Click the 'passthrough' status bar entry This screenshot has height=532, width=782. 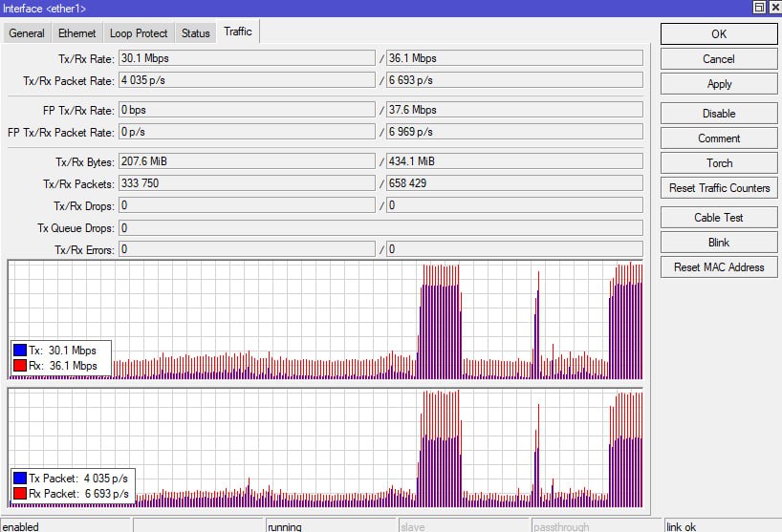597,526
